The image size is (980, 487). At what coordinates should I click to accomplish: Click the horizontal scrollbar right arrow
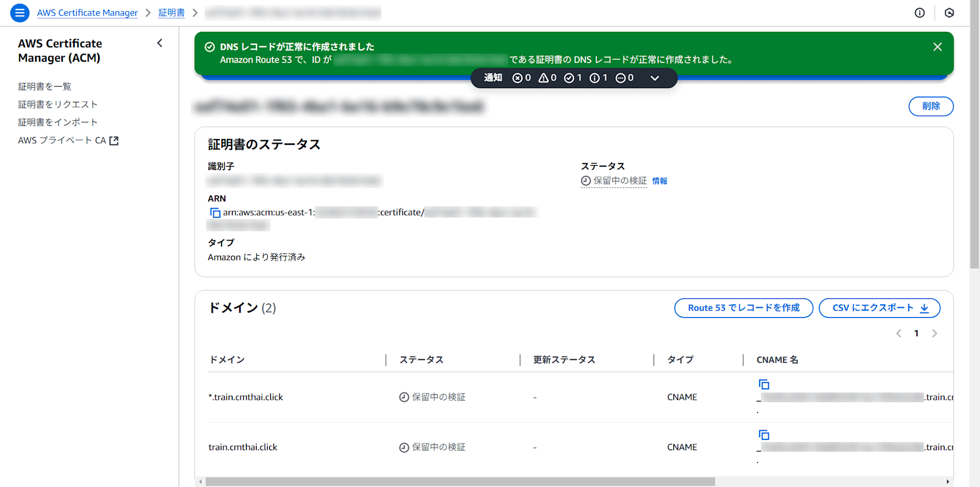[x=947, y=482]
